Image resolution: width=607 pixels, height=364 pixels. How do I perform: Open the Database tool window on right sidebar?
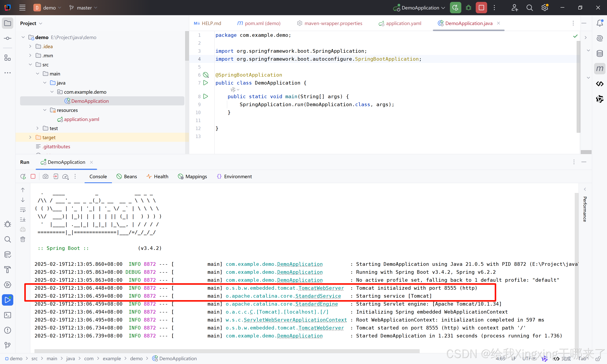599,53
